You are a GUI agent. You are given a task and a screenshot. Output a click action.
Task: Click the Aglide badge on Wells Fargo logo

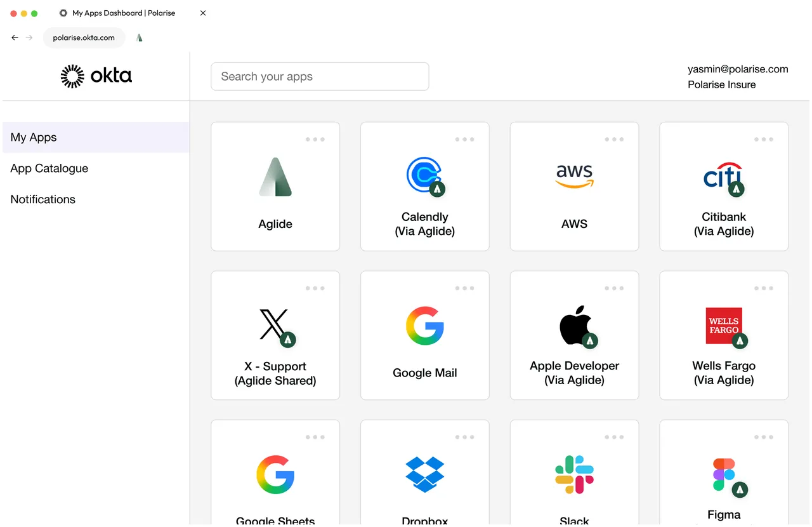point(740,340)
